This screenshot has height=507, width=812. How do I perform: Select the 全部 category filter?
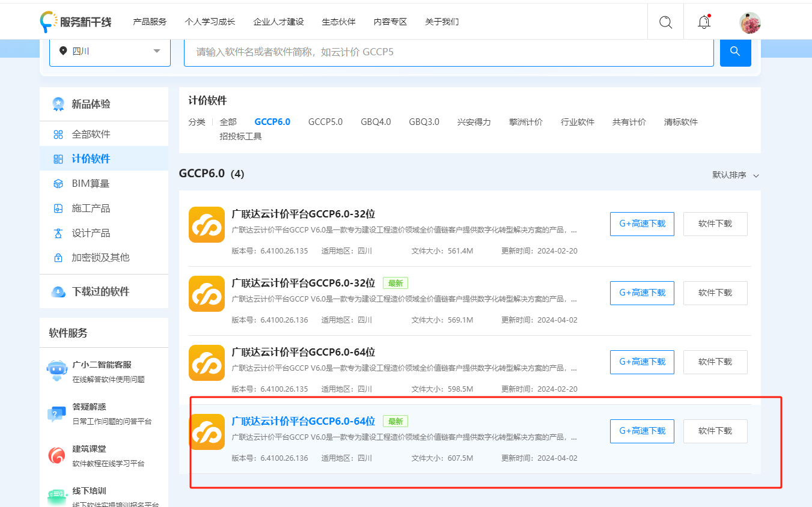[228, 122]
